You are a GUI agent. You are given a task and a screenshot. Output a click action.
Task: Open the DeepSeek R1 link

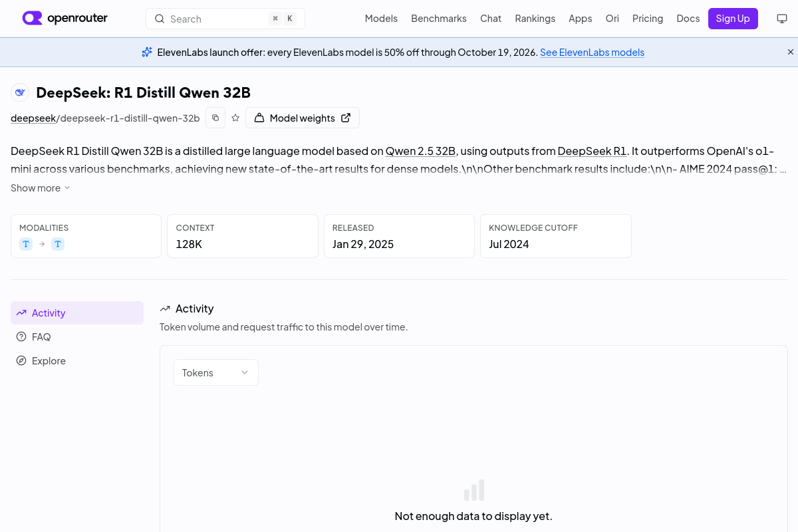592,151
